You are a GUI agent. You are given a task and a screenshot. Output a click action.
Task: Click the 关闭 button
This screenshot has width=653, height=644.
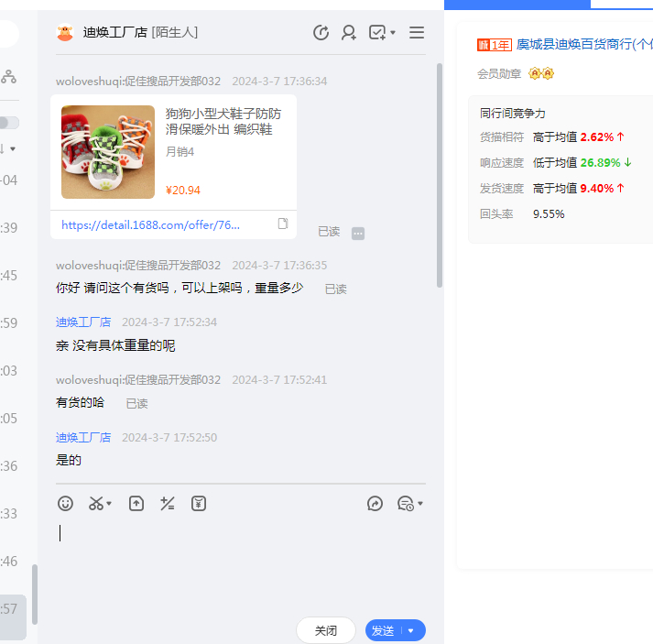tap(326, 630)
